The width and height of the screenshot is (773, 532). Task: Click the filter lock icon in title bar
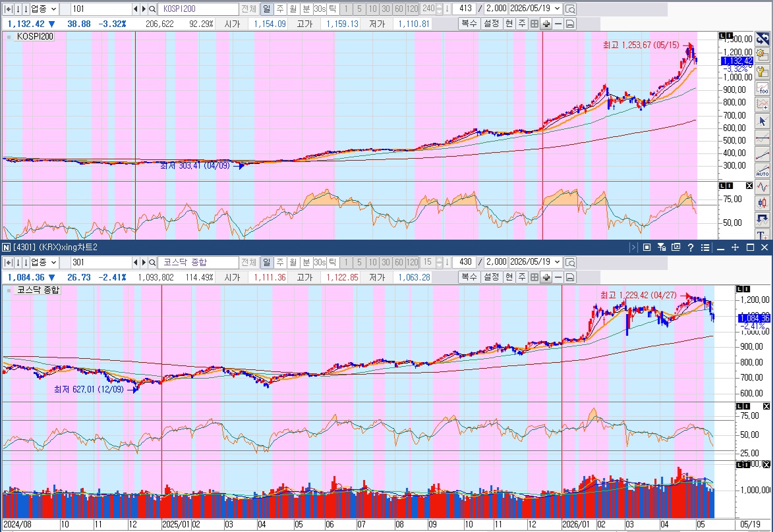point(662,248)
